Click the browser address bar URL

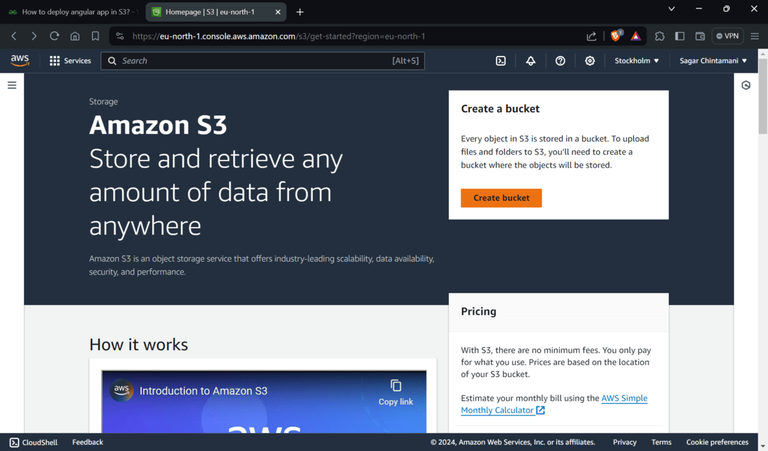pyautogui.click(x=278, y=36)
